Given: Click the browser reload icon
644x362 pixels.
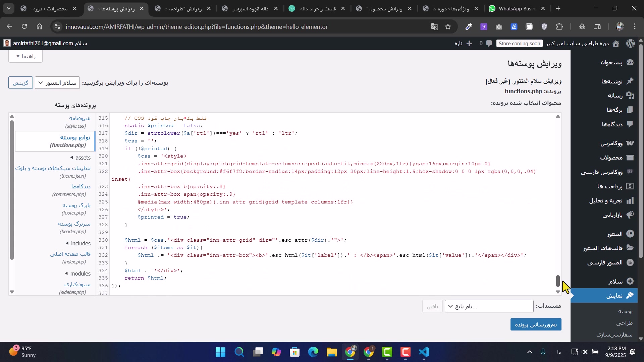Looking at the screenshot, I should 24,27.
